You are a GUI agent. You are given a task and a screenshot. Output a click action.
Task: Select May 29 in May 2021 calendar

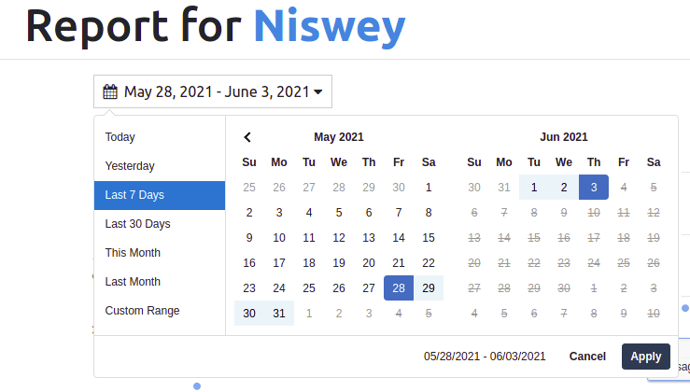[429, 288]
